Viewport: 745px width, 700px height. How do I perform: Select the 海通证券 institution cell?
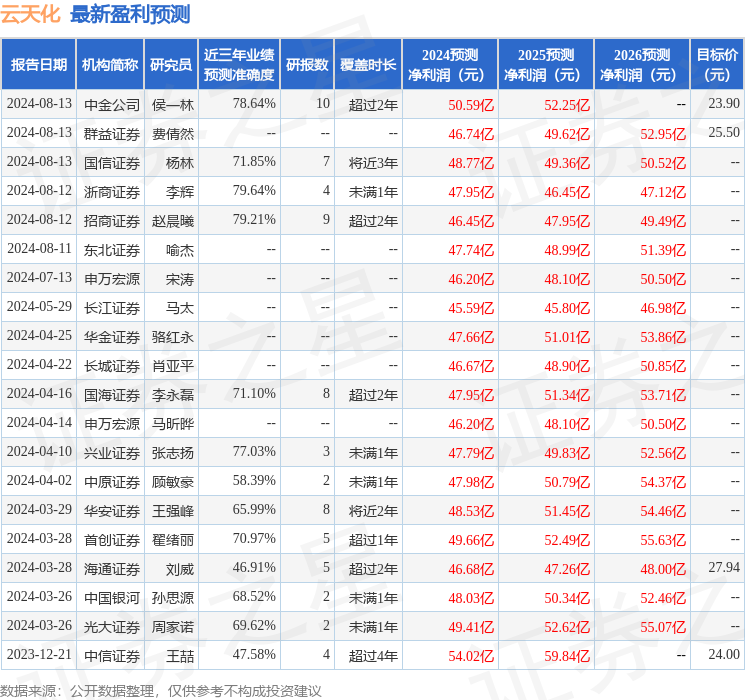click(x=112, y=569)
